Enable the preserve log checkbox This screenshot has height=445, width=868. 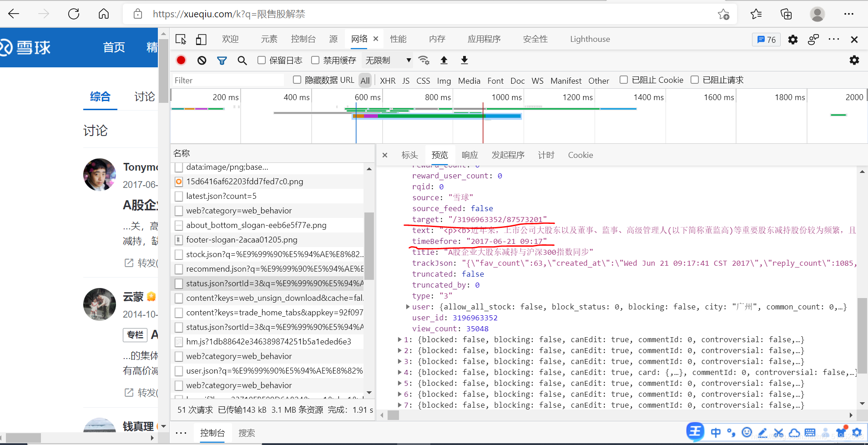262,60
